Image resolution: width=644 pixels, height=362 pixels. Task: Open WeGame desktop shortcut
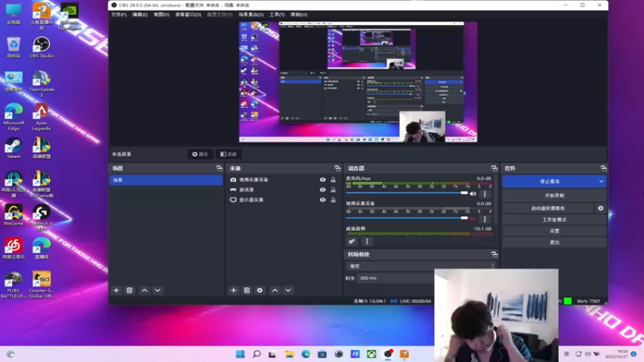click(14, 215)
